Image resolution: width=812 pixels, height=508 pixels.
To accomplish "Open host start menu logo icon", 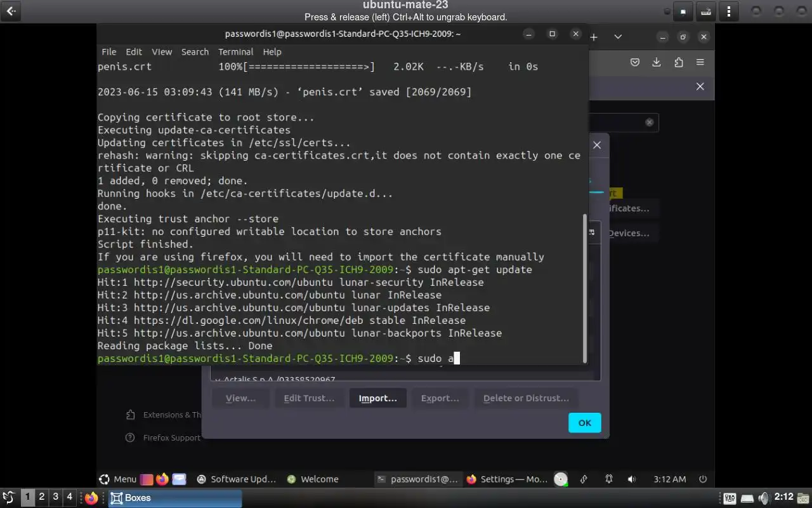I will 9,498.
